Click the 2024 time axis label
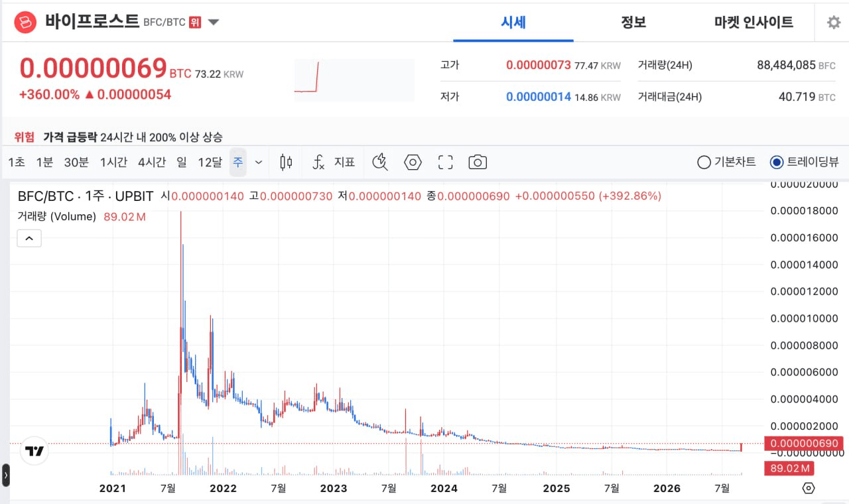Viewport: 849px width, 504px height. click(444, 489)
